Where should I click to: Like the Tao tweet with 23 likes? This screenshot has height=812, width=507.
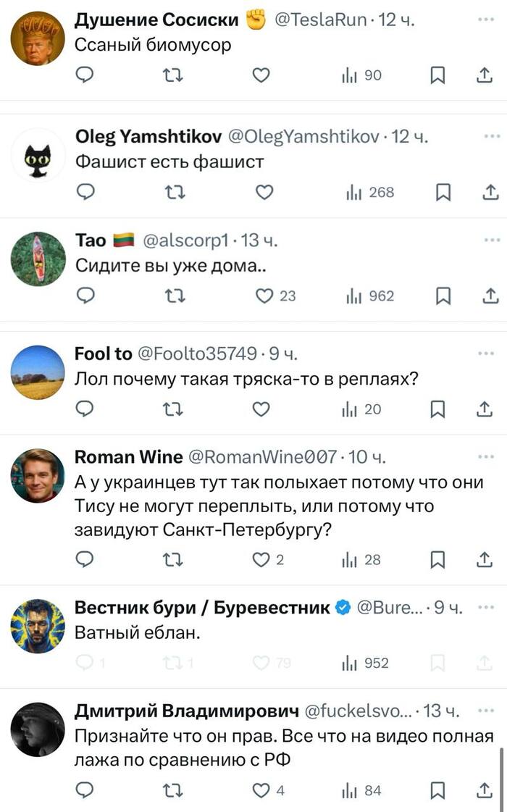[x=264, y=296]
